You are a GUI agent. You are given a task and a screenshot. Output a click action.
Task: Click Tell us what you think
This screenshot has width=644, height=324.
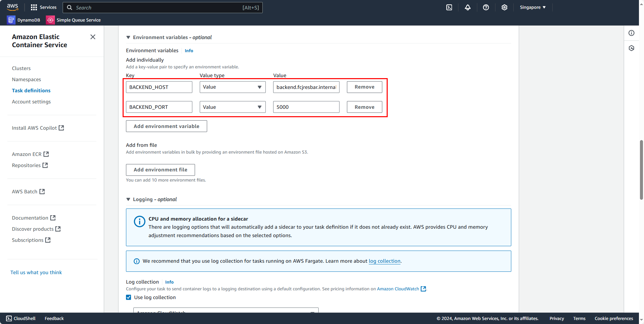36,272
